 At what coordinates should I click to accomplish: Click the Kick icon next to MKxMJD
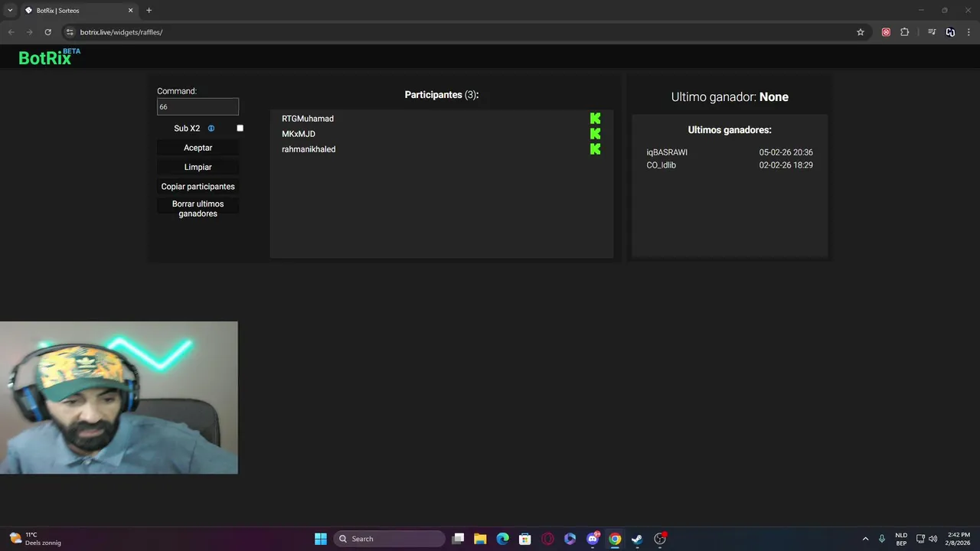click(x=596, y=134)
